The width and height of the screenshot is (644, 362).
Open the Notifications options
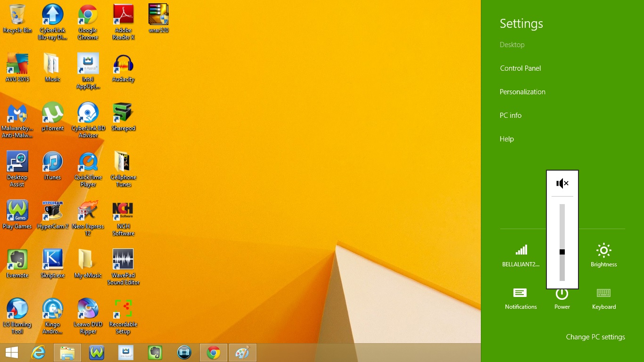(521, 298)
